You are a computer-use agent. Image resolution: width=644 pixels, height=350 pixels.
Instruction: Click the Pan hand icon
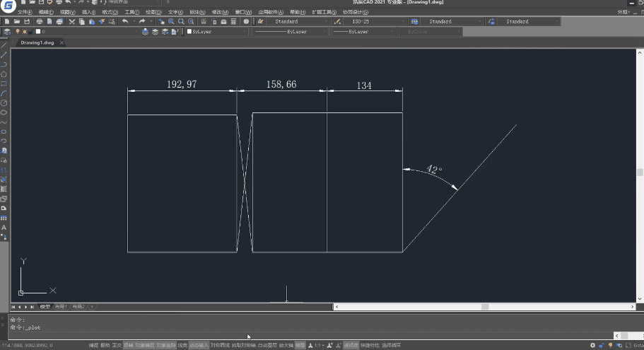coord(161,21)
